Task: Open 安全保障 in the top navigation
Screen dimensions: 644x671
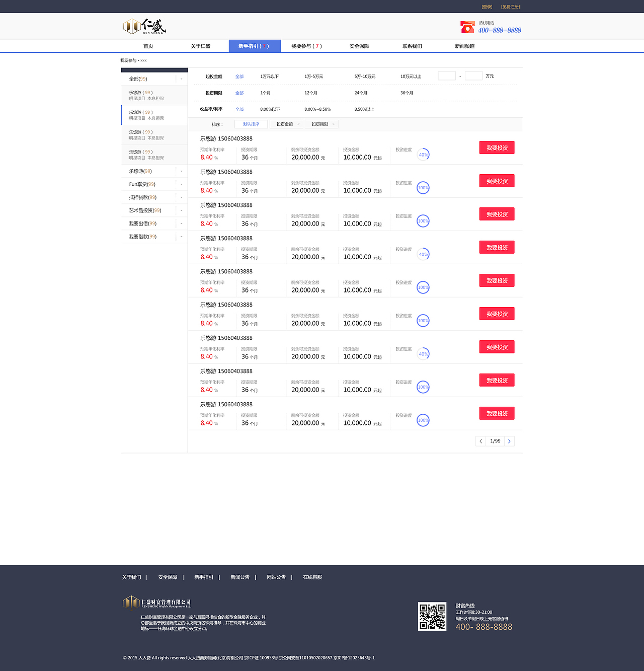Action: [359, 46]
